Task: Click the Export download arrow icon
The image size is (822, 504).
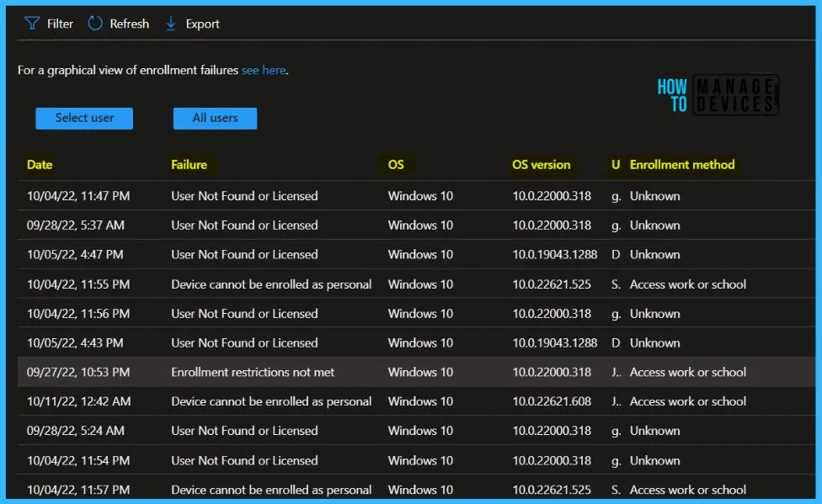Action: coord(170,23)
